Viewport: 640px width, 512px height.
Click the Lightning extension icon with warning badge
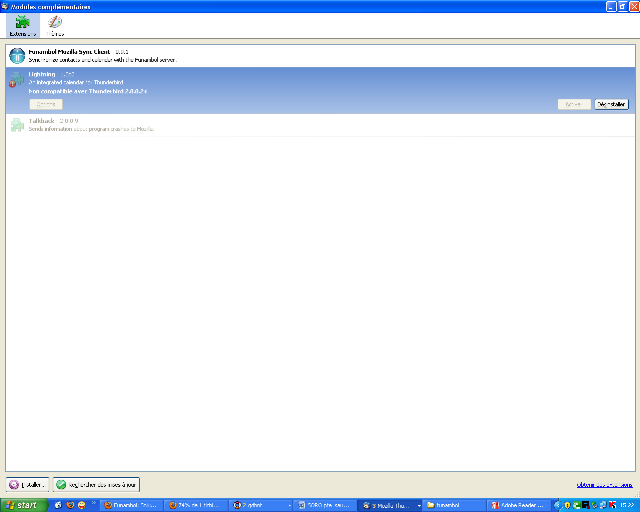tap(17, 80)
